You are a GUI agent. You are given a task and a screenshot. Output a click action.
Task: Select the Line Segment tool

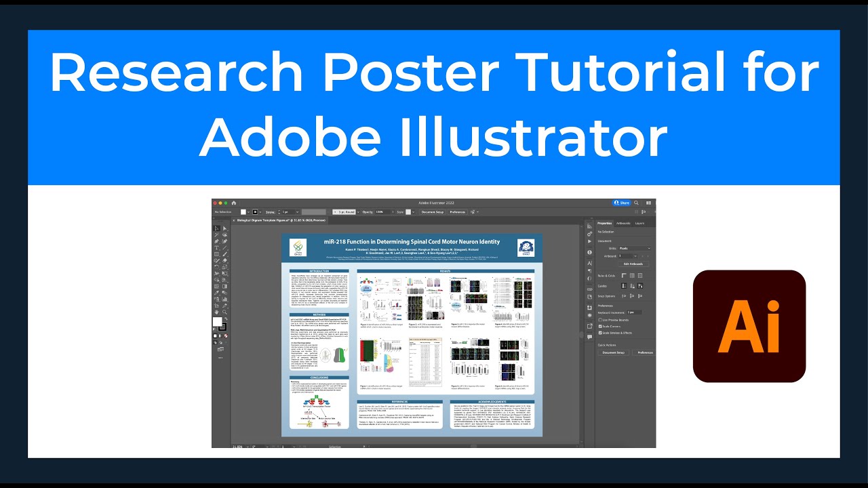(224, 248)
